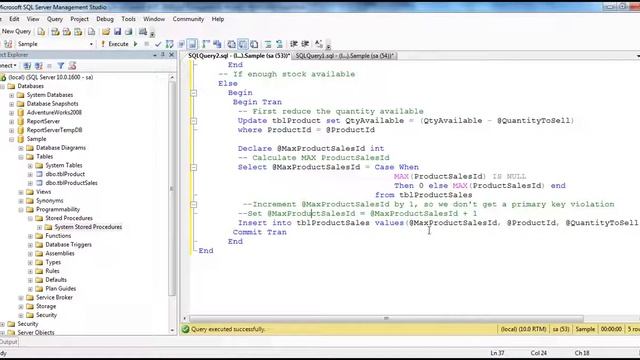Collapse the Programmability folder node
This screenshot has height=360, width=640.
(21, 210)
